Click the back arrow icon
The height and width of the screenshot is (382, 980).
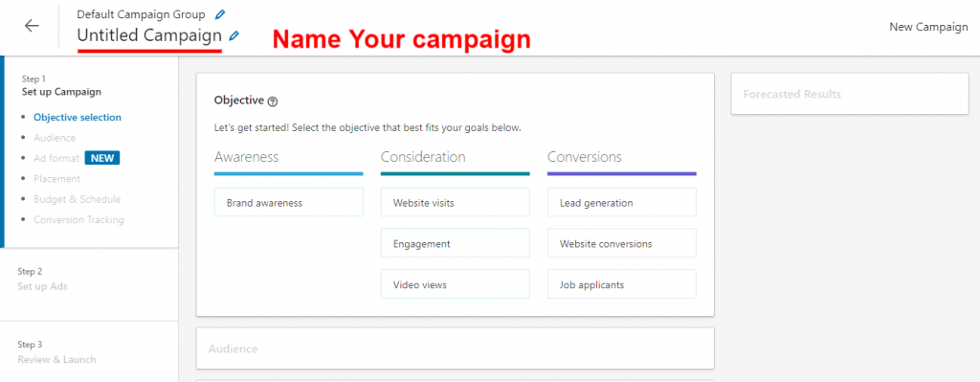pyautogui.click(x=32, y=26)
